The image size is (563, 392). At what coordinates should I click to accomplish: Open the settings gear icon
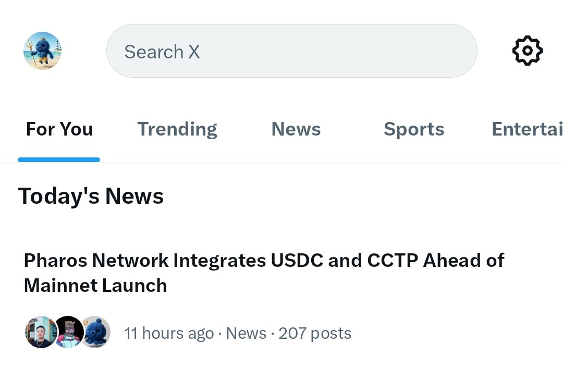click(x=527, y=51)
